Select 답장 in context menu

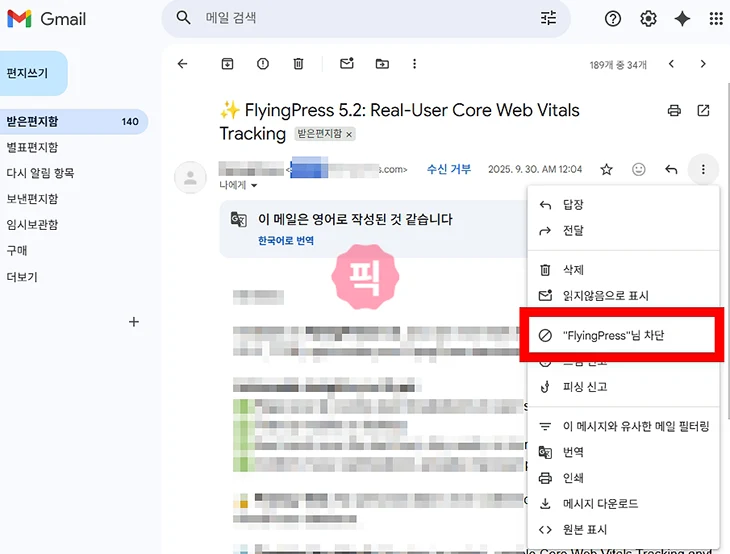[x=623, y=205]
